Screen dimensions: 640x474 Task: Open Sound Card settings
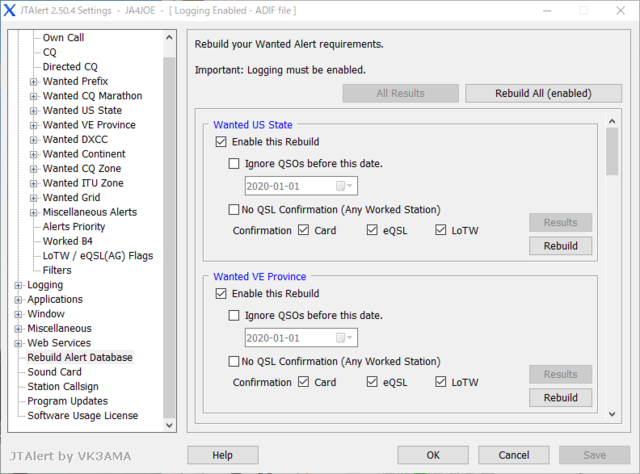(54, 372)
